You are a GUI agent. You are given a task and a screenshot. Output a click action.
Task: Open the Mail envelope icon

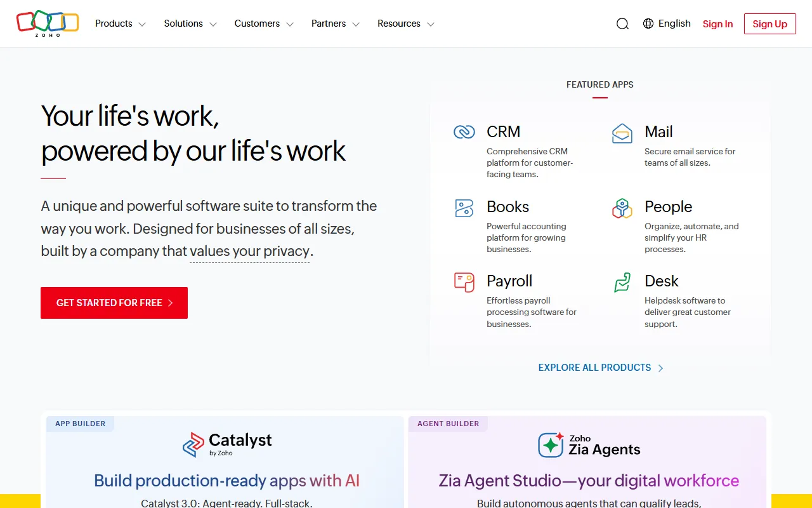[622, 133]
